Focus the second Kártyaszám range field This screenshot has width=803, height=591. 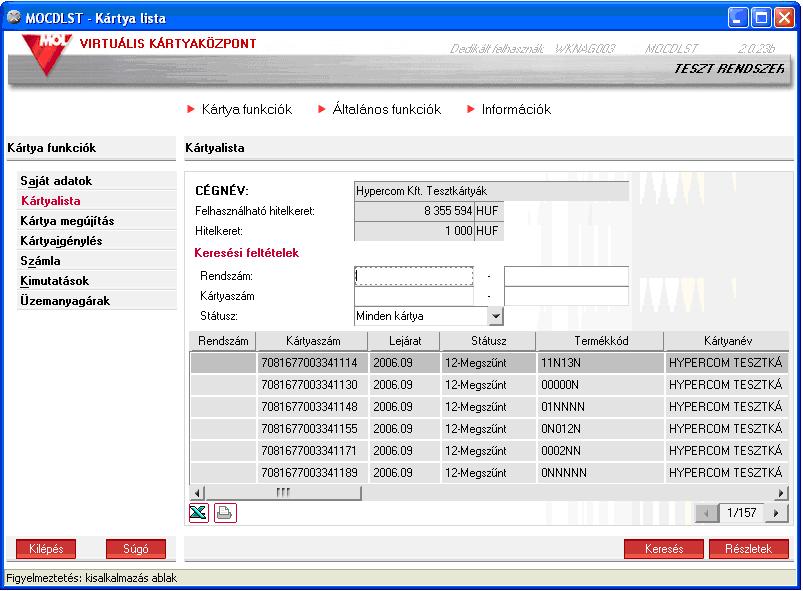pyautogui.click(x=566, y=296)
